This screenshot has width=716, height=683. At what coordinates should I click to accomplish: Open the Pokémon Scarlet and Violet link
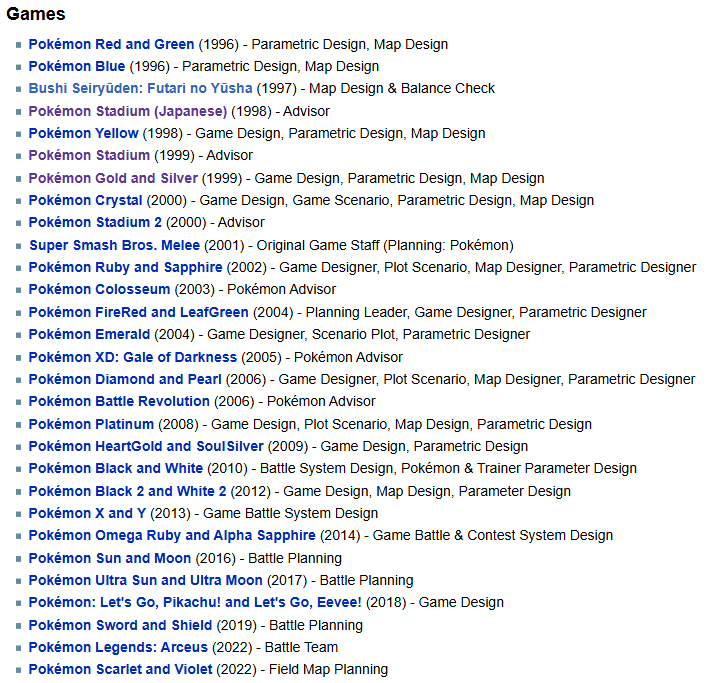coord(121,669)
